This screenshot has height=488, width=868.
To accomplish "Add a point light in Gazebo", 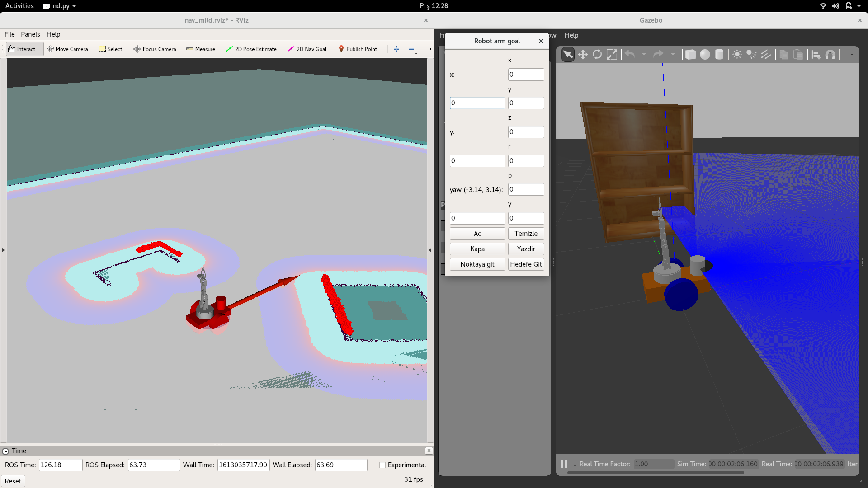I will coord(737,55).
